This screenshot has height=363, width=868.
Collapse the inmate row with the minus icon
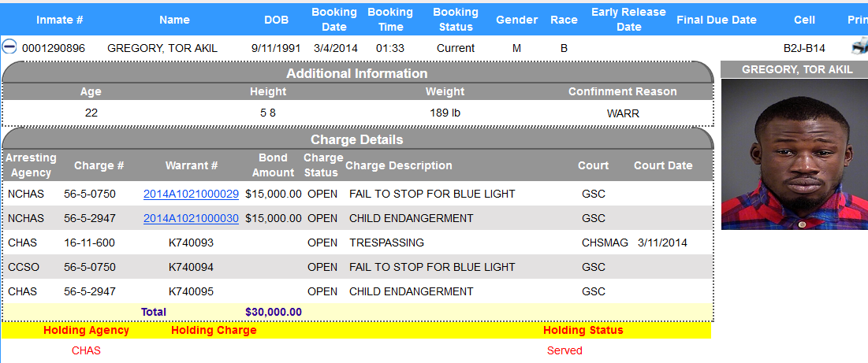click(x=9, y=47)
